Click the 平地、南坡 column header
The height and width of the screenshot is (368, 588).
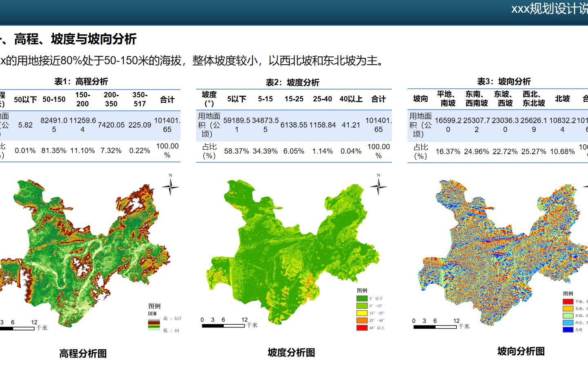(448, 99)
